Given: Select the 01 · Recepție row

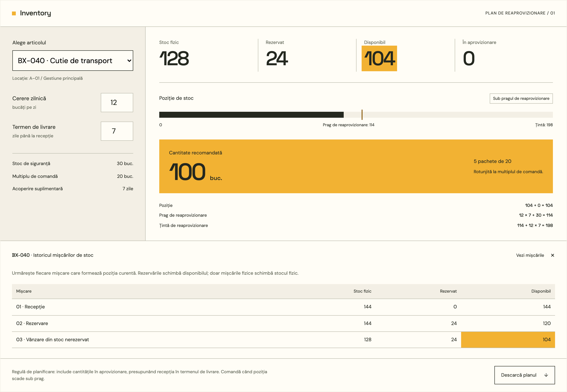Looking at the screenshot, I should click(283, 307).
